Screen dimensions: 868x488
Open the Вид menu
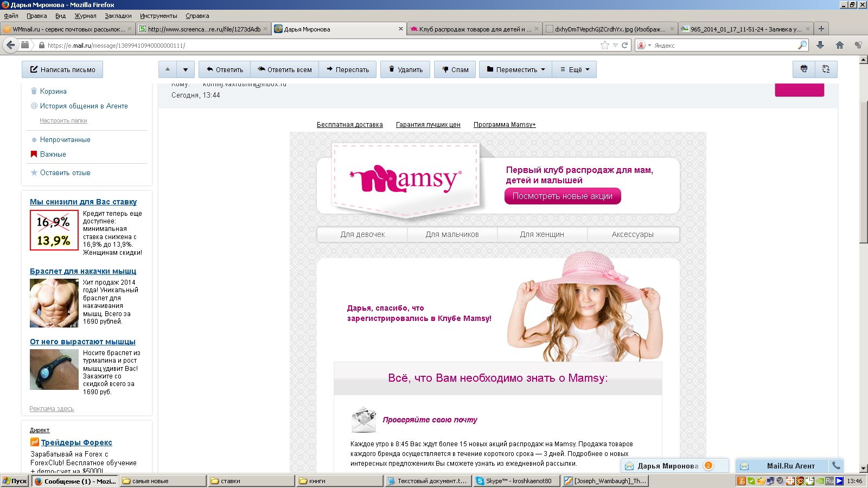[x=61, y=16]
